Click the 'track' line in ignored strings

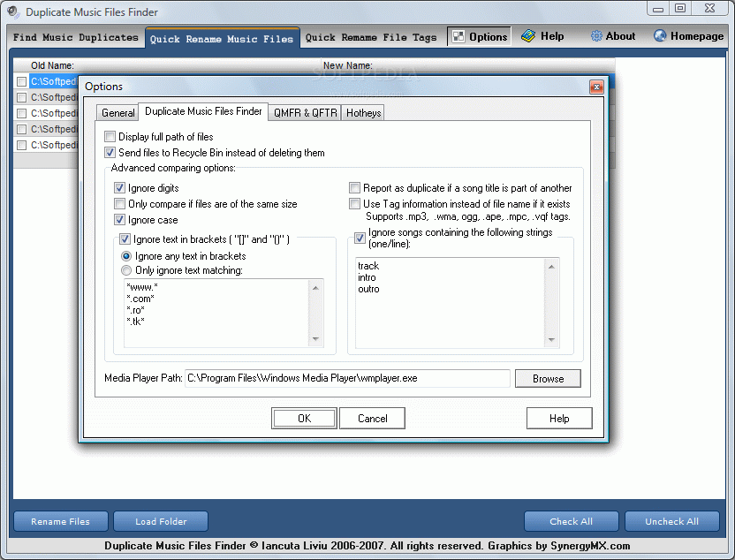pyautogui.click(x=368, y=266)
